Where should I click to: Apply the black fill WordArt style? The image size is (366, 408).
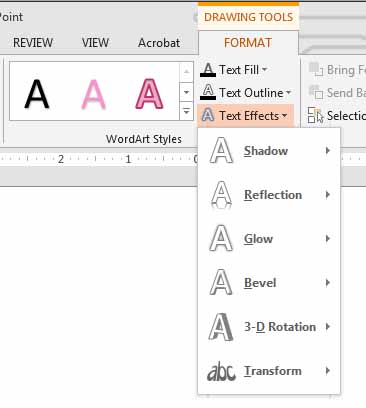click(x=37, y=94)
